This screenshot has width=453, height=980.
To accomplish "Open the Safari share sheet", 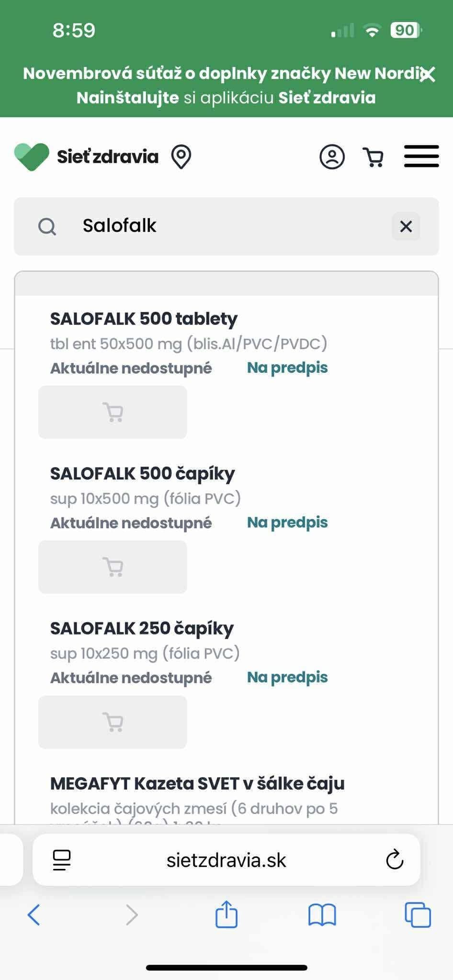I will (226, 914).
